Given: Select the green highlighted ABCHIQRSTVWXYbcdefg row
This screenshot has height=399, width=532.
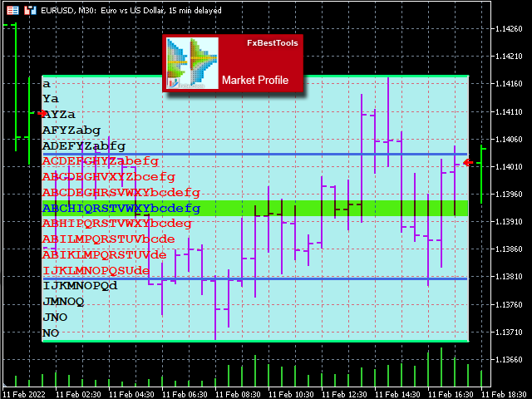Looking at the screenshot, I should coord(255,208).
